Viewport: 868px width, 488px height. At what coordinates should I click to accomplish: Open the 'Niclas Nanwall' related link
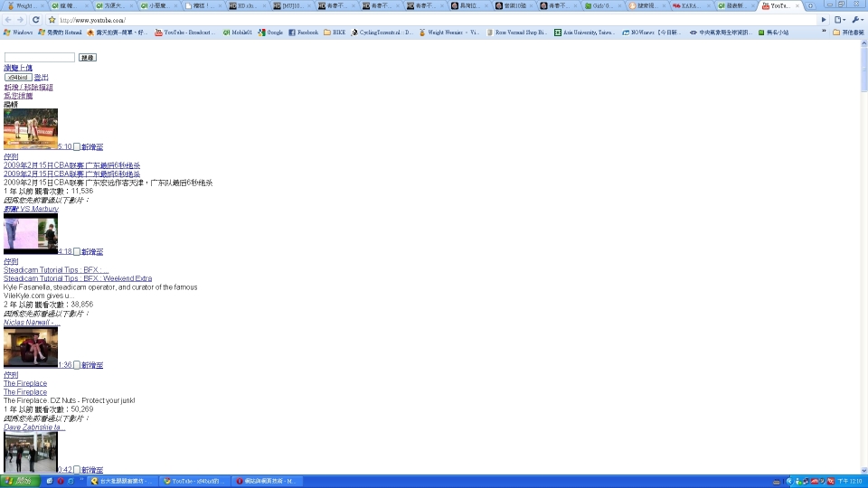click(32, 323)
